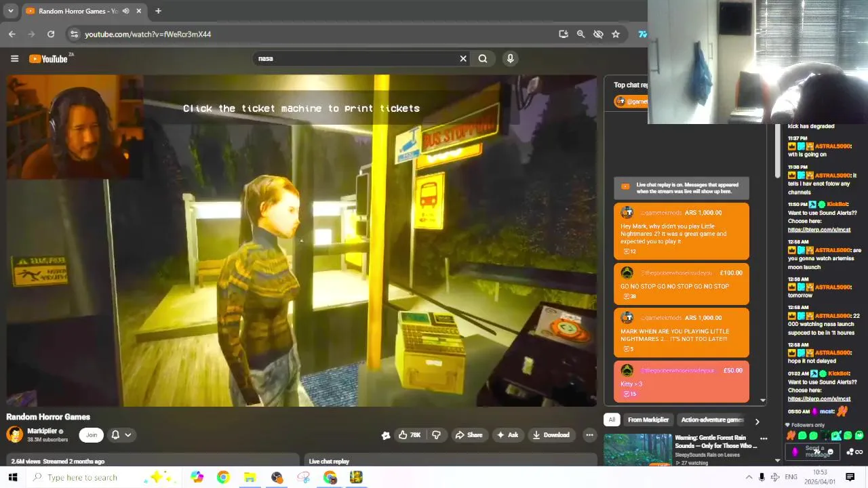Click the video player area
The height and width of the screenshot is (488, 868).
(302, 241)
